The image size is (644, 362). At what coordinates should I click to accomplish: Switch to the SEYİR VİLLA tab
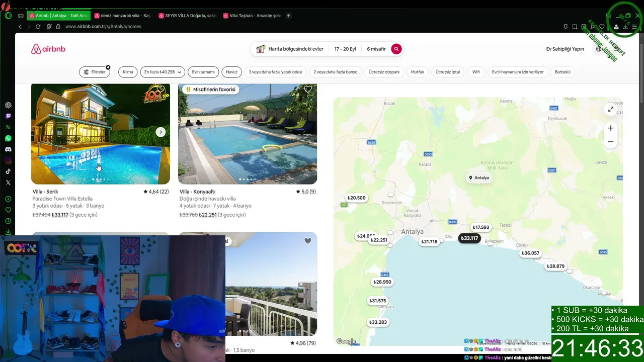pos(188,16)
